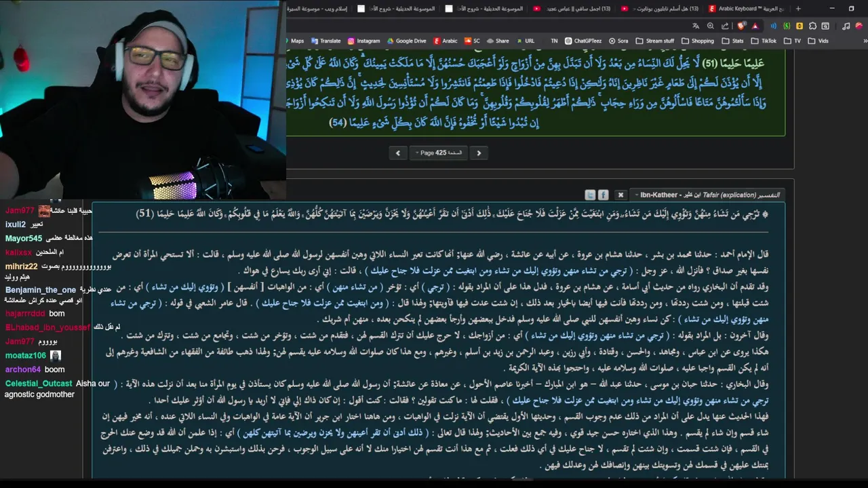Click chat username ELhabad_ibn_youssef
Viewport: 868px width, 488px height.
click(47, 327)
